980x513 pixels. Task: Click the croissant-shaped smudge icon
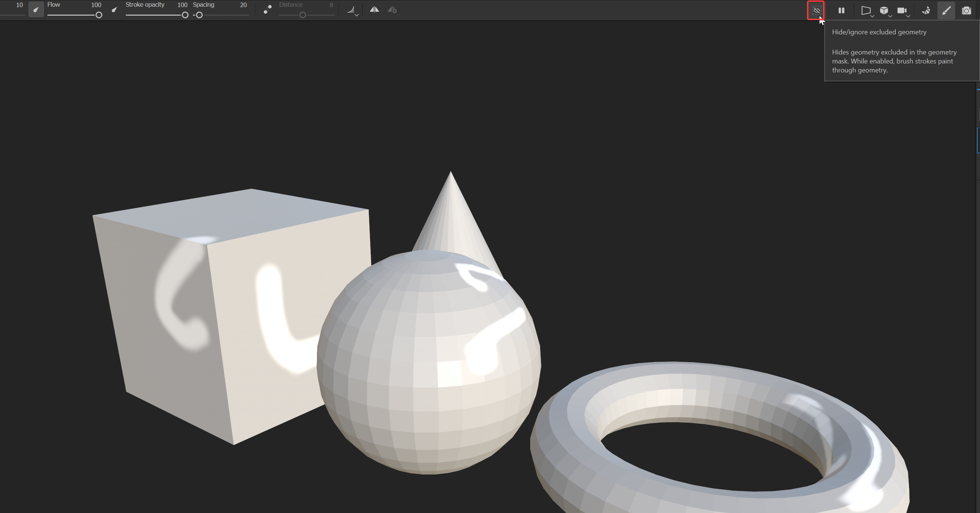click(926, 10)
